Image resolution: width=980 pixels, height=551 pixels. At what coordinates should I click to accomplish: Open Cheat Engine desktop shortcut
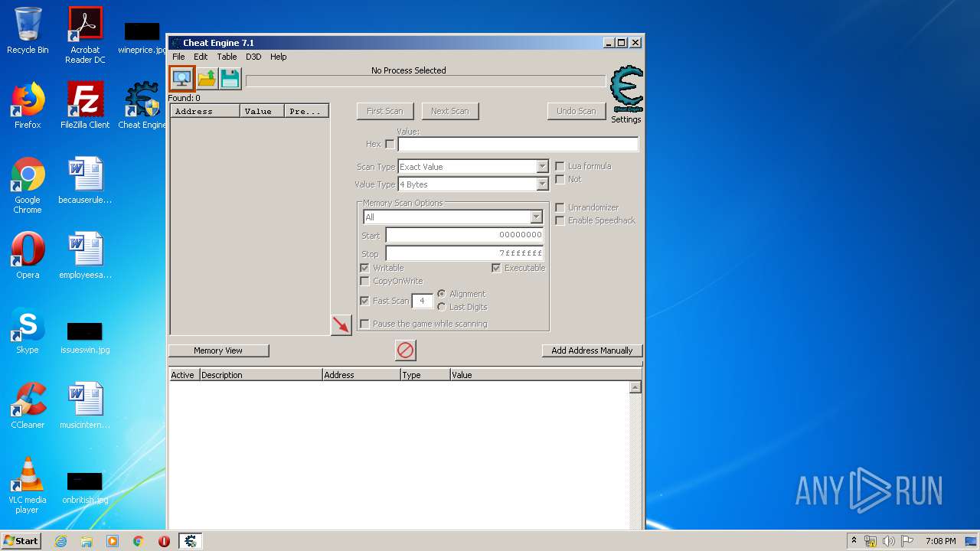click(142, 106)
